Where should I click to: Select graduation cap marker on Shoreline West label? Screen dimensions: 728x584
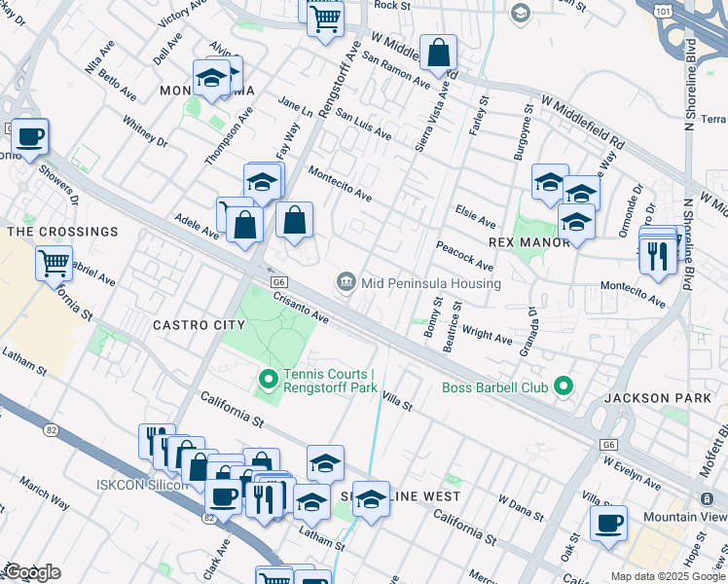tap(370, 499)
